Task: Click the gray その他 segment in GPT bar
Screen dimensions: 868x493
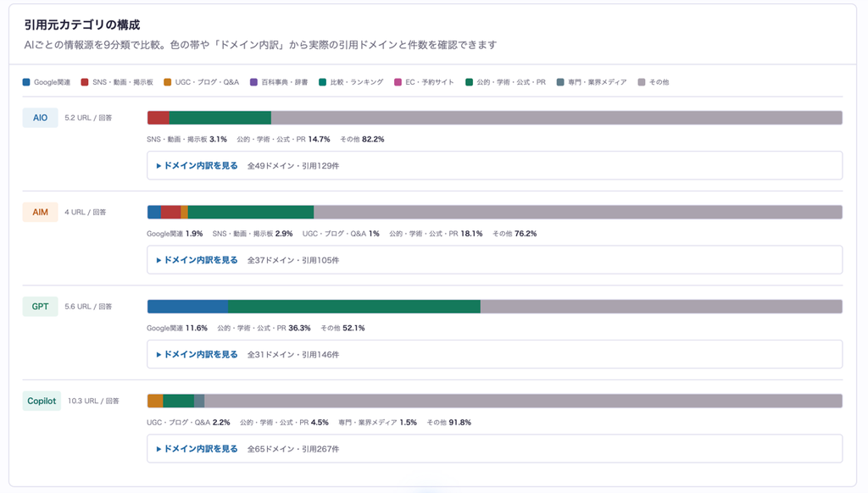Action: [661, 307]
